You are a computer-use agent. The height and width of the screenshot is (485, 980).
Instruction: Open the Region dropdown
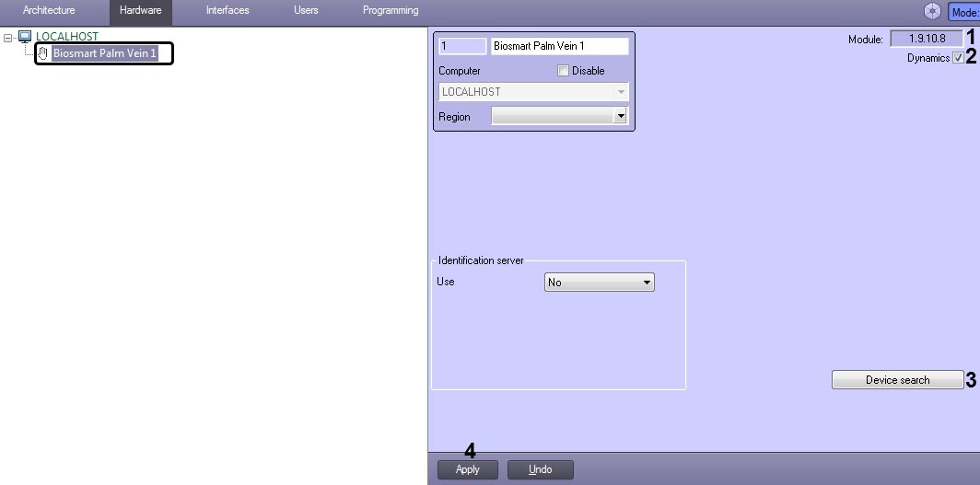(x=559, y=116)
